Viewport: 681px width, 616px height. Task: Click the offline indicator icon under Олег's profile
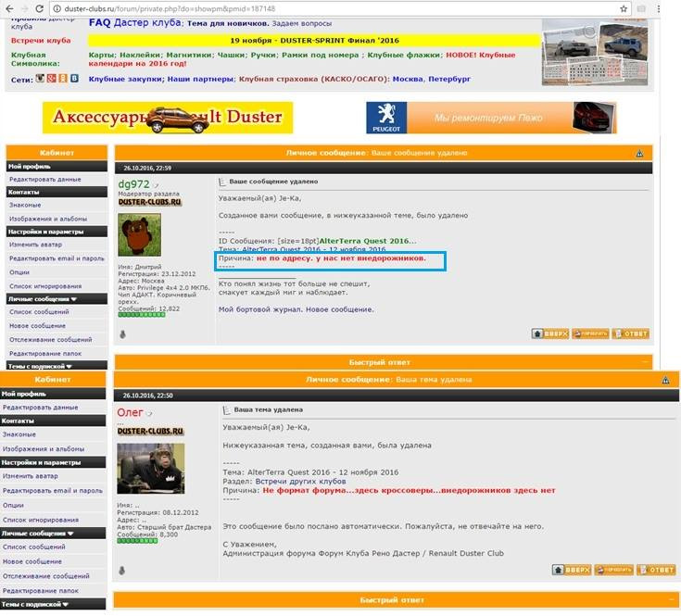[121, 571]
